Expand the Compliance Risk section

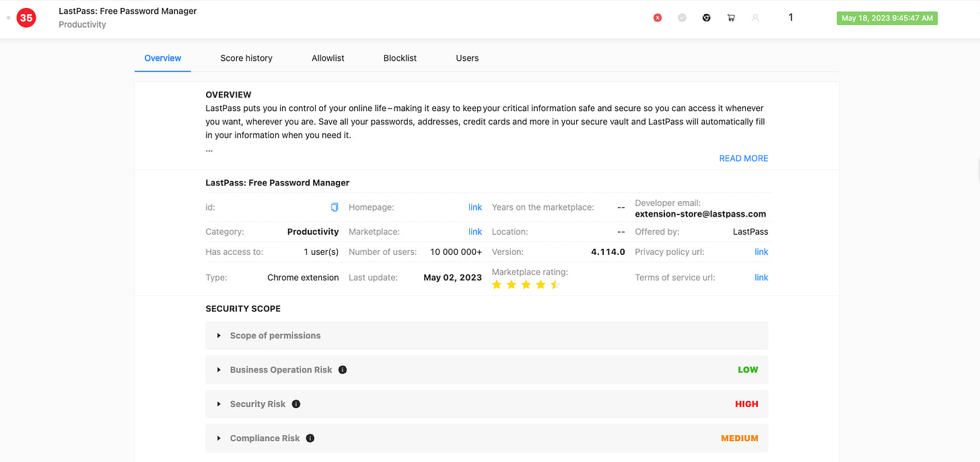(487, 438)
